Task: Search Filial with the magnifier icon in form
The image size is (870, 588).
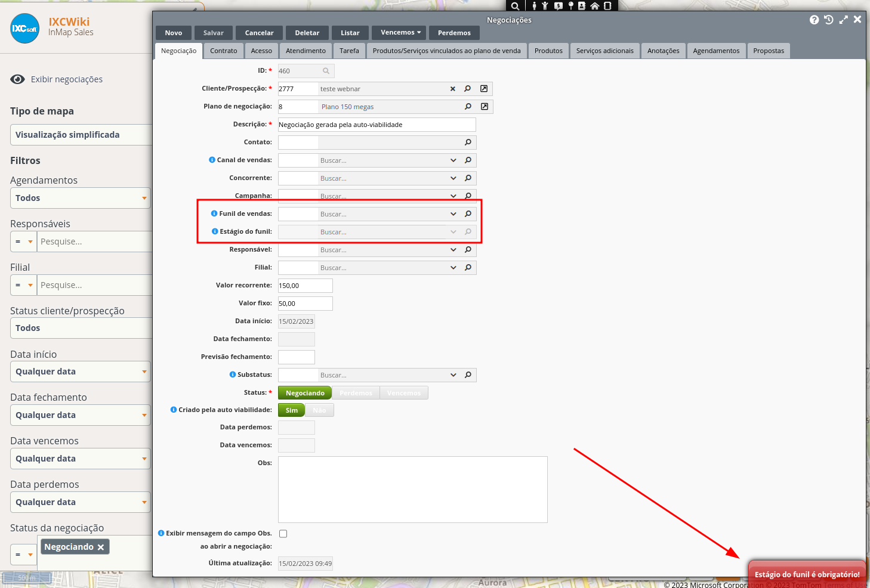Action: (468, 268)
